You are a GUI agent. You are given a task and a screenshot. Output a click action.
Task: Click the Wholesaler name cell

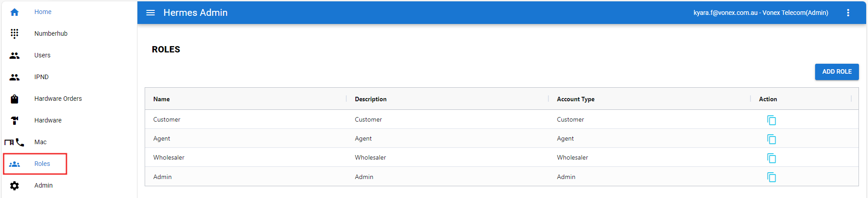point(169,157)
